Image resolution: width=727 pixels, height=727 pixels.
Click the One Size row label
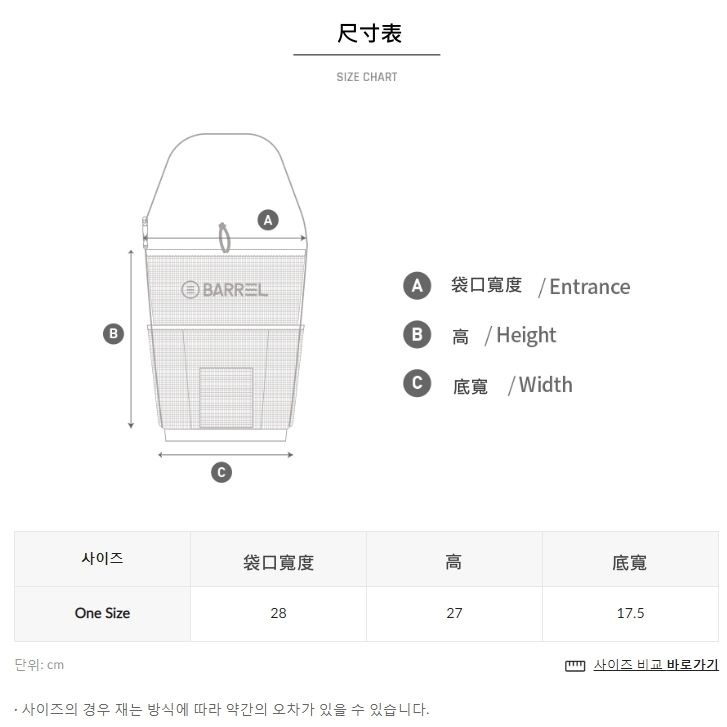point(102,613)
